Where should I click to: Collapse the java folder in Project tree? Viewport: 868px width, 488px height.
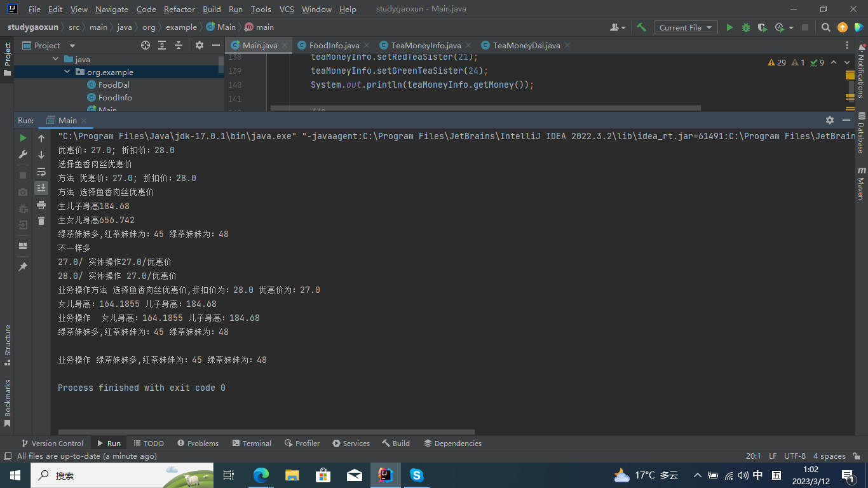[57, 59]
